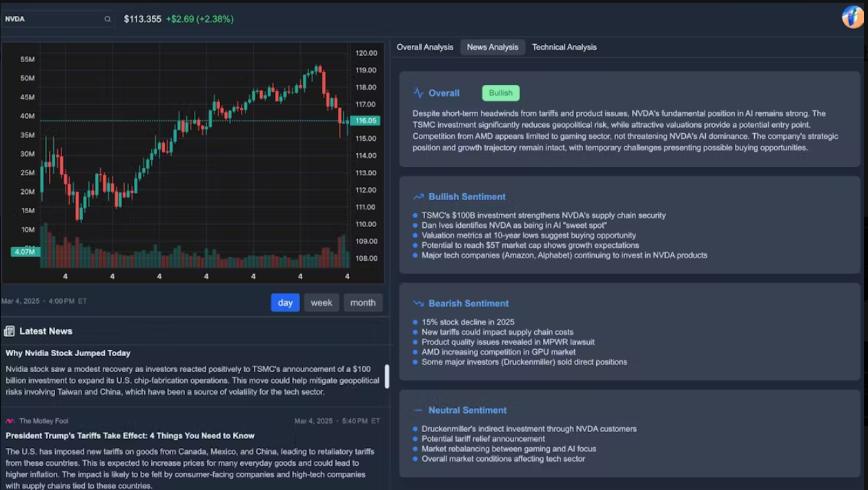This screenshot has width=868, height=490.
Task: Click the Overall summary paragraph
Action: point(626,130)
